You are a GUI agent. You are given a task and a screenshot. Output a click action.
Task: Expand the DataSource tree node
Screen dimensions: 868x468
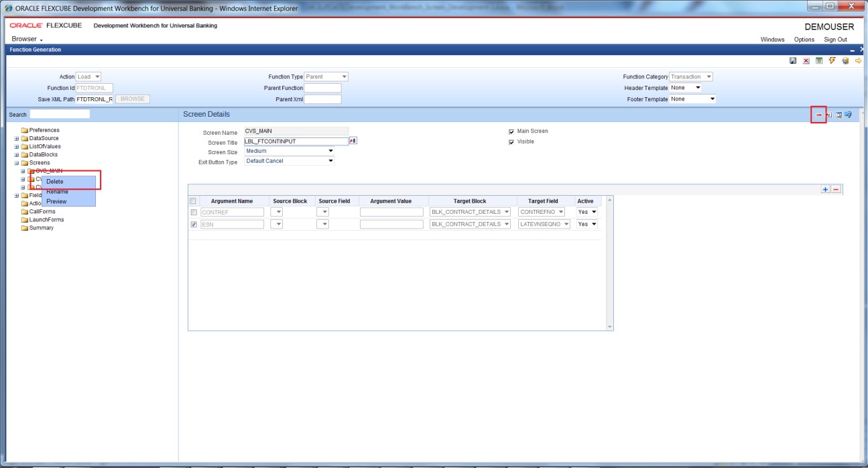17,138
